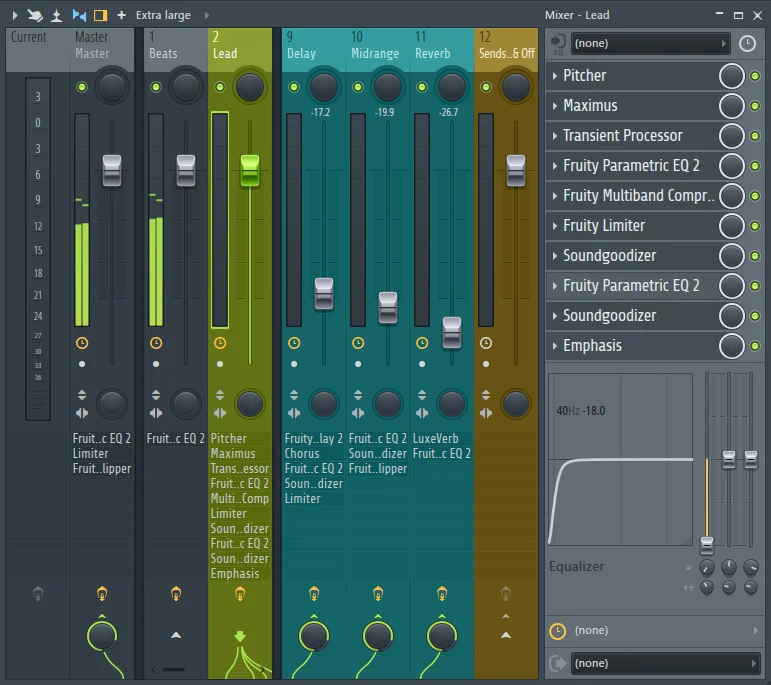Click the reset arrow icon beside EQ knobs
The height and width of the screenshot is (685, 771).
click(x=688, y=587)
